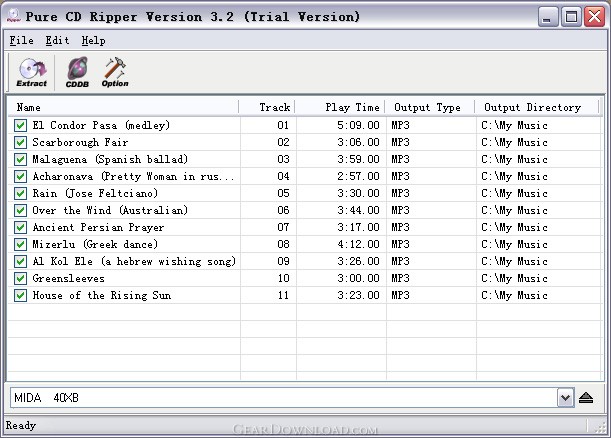Click C:\My Music directory for track 06
Screen dimensions: 611x438
[514, 210]
